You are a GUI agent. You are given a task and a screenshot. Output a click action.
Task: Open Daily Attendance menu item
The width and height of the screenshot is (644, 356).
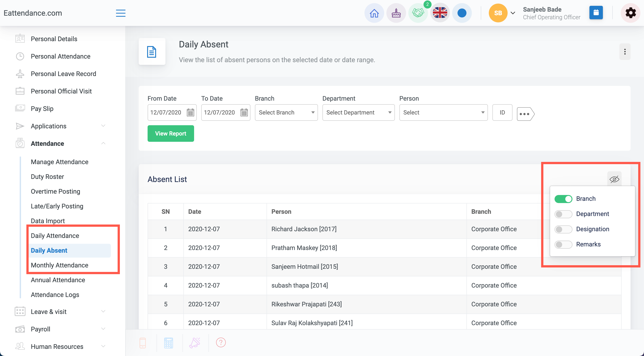pyautogui.click(x=55, y=235)
